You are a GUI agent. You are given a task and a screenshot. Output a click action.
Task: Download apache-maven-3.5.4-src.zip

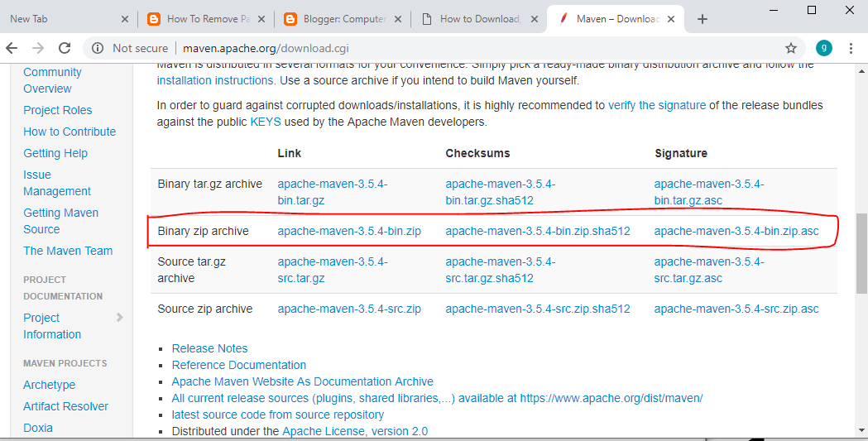tap(349, 309)
